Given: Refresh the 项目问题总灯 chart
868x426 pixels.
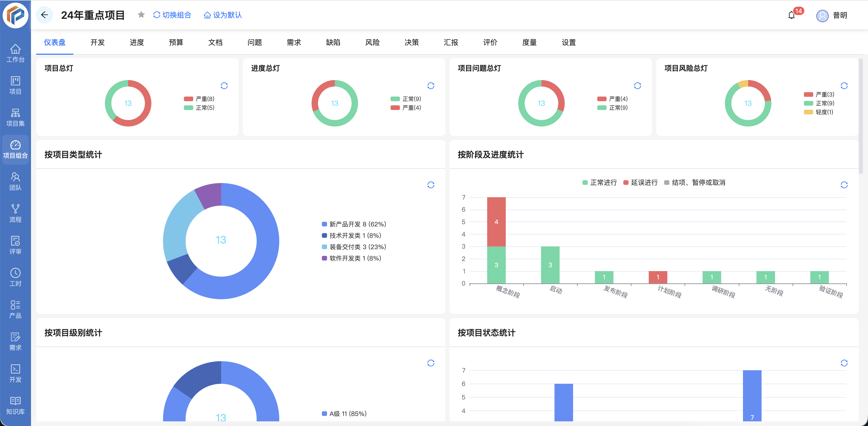Looking at the screenshot, I should tap(638, 85).
